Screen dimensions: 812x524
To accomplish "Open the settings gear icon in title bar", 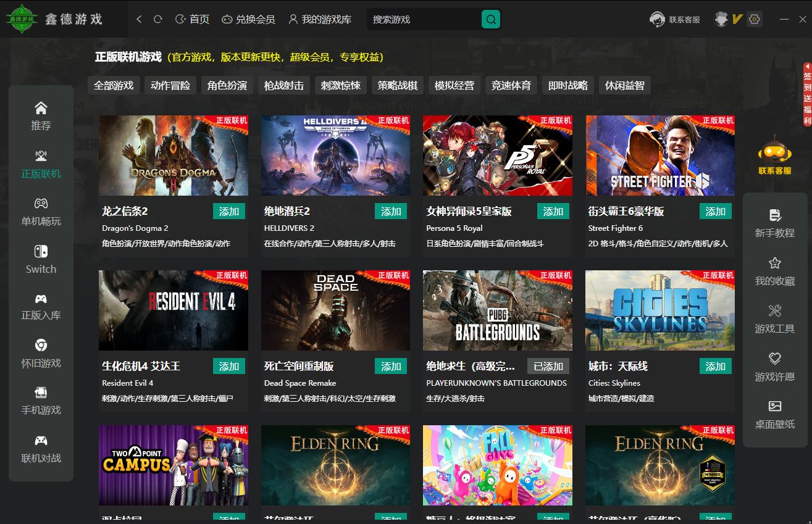I will point(754,20).
